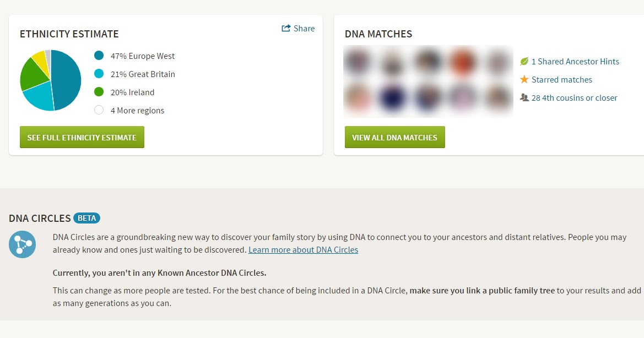Click the green leaf Shared Ancestor Hints icon
Viewport: 644px width, 338px height.
pyautogui.click(x=524, y=61)
